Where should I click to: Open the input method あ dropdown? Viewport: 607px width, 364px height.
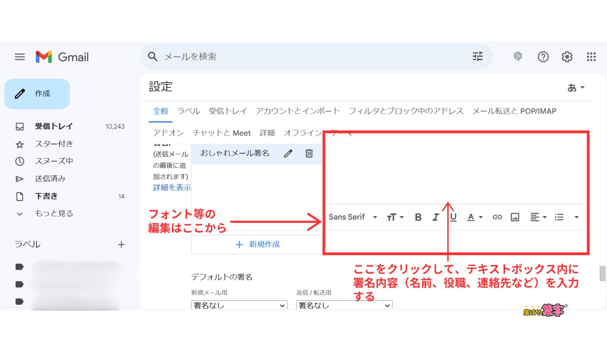pos(576,87)
